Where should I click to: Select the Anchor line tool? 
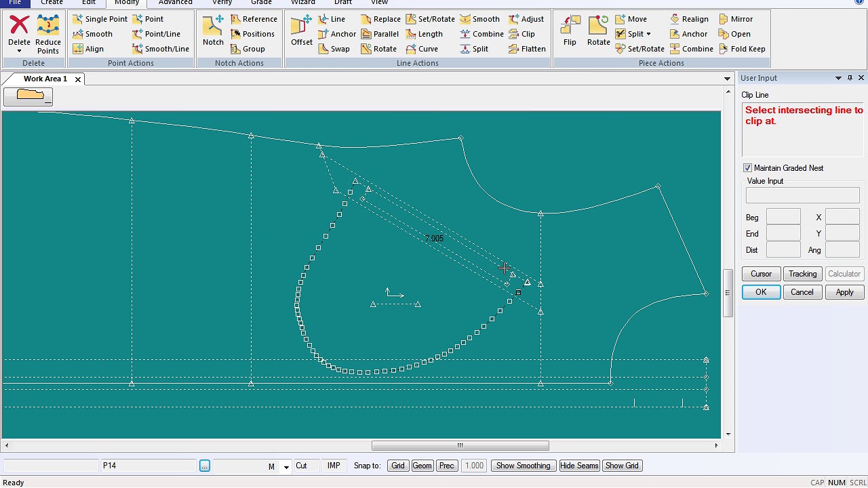coord(336,34)
